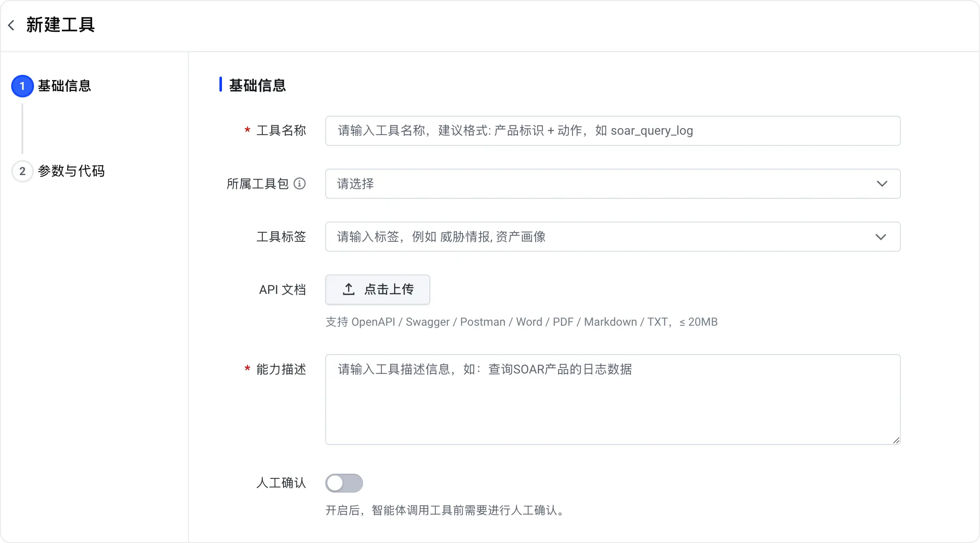Focus the 工具名称 input field

point(613,131)
